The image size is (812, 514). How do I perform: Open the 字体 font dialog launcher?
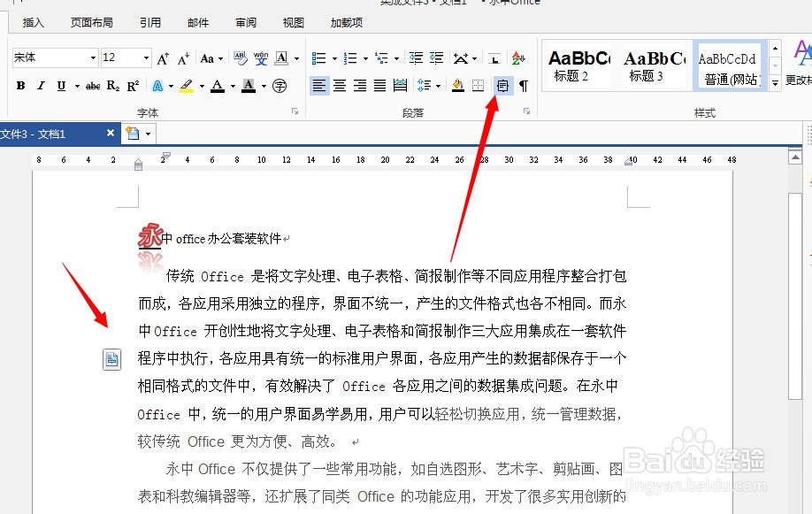pos(295,111)
